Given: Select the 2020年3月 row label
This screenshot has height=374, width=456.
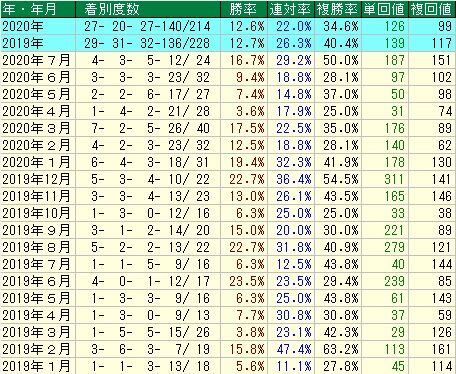Looking at the screenshot, I should (x=36, y=128).
